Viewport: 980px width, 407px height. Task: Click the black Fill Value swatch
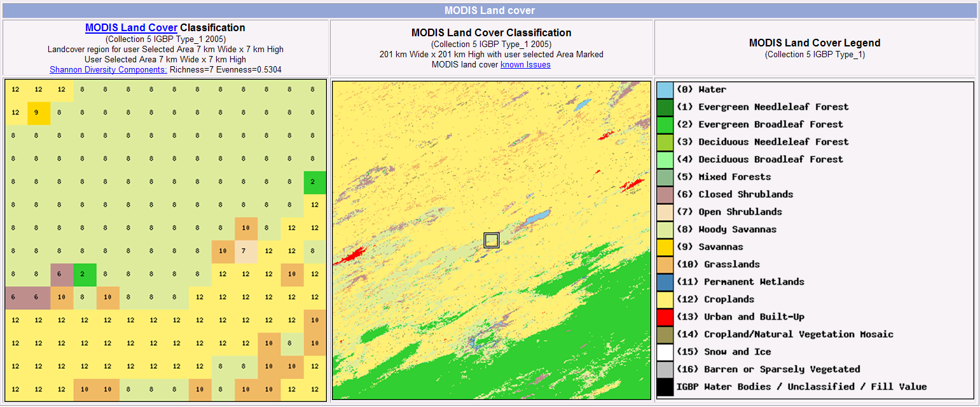point(665,387)
